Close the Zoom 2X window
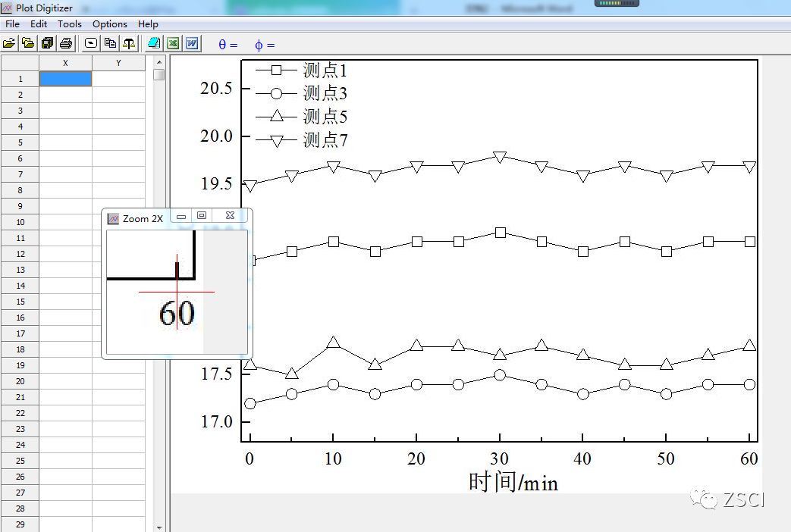 [230, 216]
